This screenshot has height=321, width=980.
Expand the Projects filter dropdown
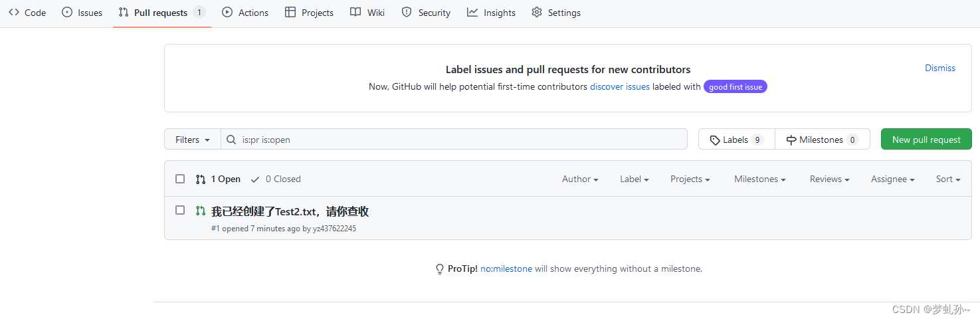click(690, 179)
